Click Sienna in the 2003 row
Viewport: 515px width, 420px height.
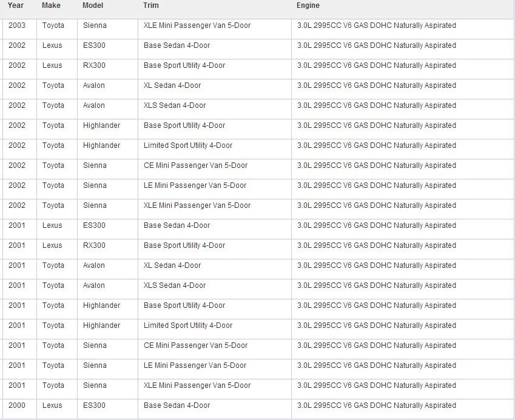pyautogui.click(x=95, y=25)
